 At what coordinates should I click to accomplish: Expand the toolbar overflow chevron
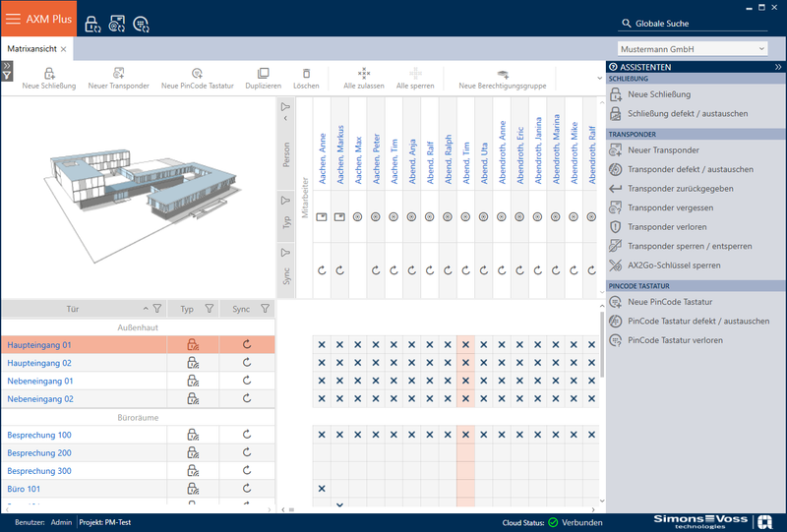coord(599,79)
